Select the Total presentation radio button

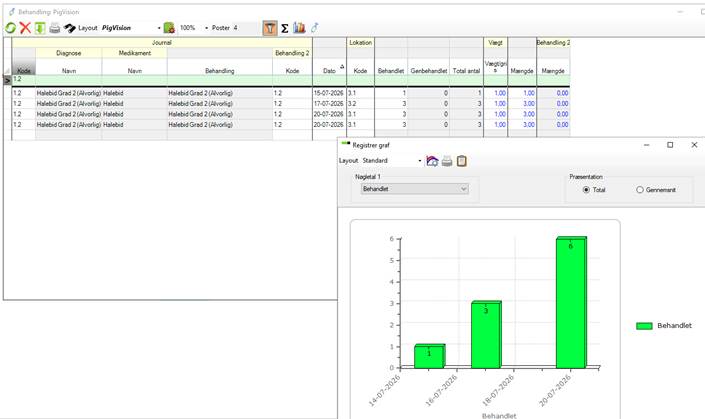586,190
